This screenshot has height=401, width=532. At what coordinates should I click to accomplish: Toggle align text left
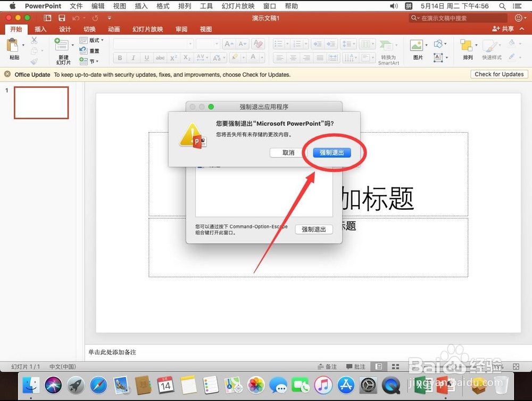pos(280,58)
